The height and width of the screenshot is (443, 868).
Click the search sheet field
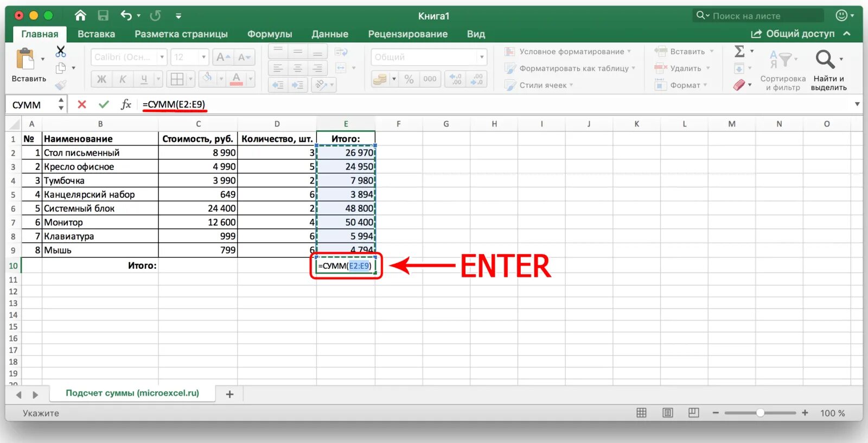tap(758, 16)
